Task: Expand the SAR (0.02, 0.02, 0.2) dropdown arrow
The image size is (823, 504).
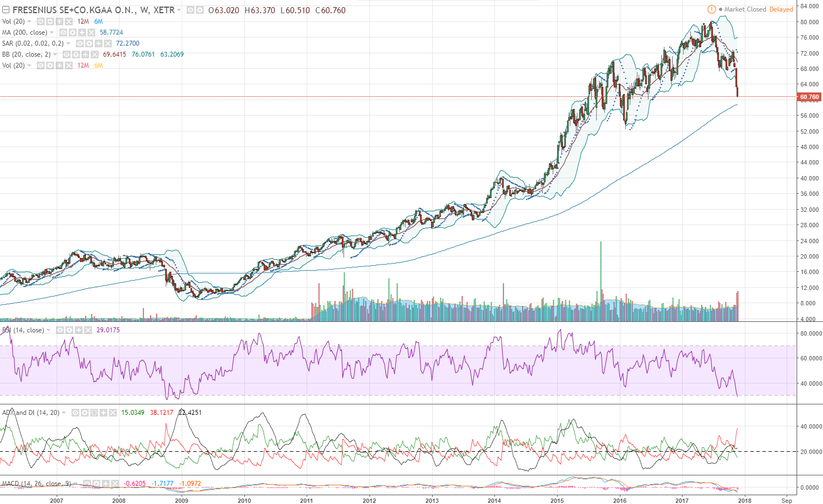Action: click(x=69, y=43)
